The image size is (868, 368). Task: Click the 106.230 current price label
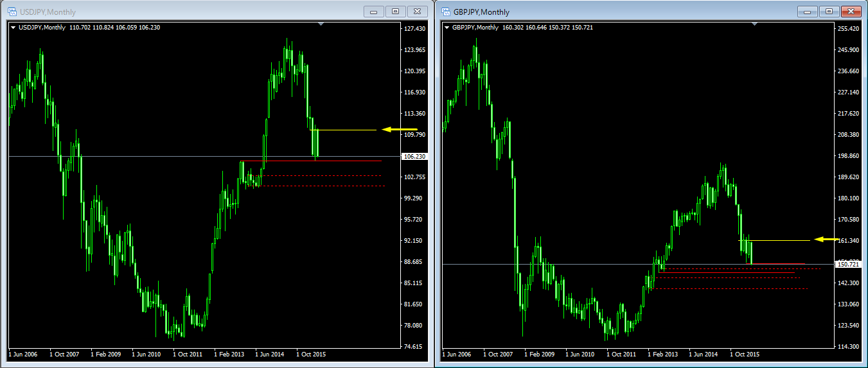point(414,157)
